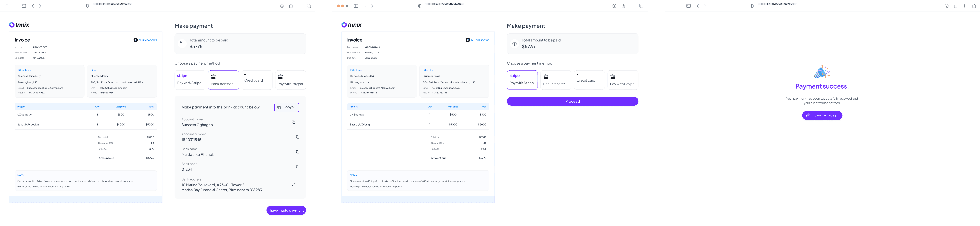Click address bar in Proceed browser window
The height and width of the screenshot is (226, 980).
coord(445,4)
